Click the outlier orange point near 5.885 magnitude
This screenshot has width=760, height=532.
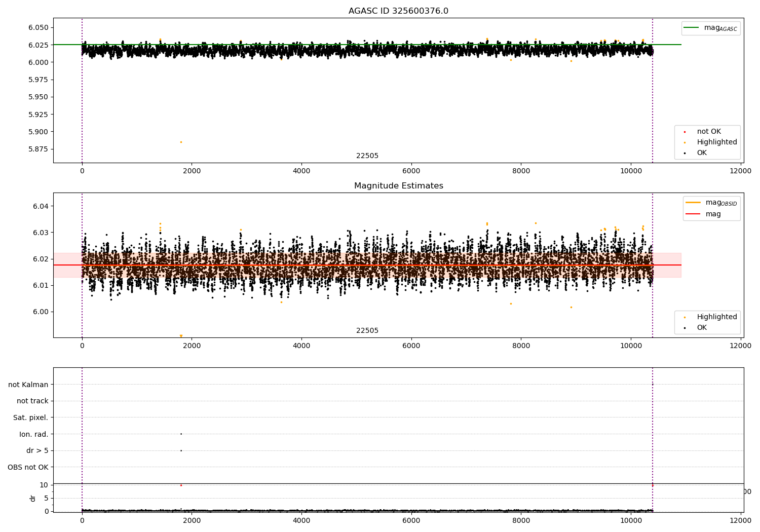[181, 142]
